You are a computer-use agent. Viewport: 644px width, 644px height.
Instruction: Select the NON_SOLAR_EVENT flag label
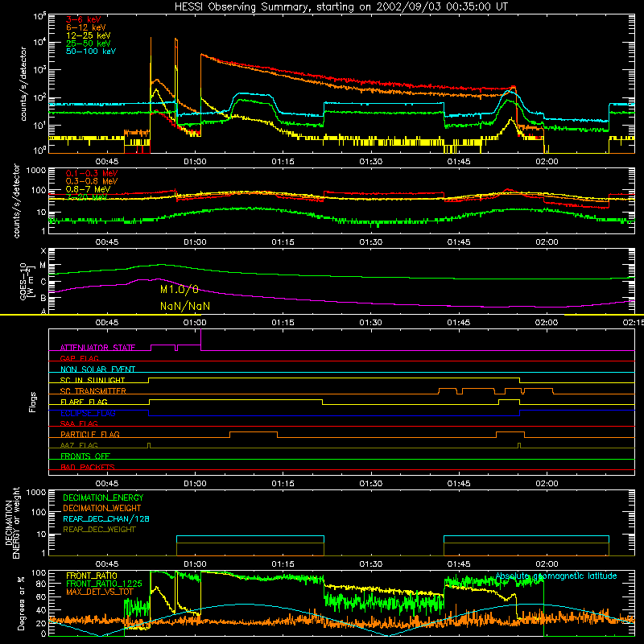tap(97, 369)
